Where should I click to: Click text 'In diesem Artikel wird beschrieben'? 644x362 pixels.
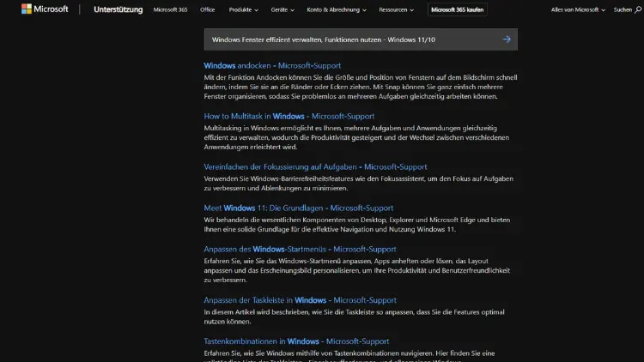pyautogui.click(x=255, y=312)
